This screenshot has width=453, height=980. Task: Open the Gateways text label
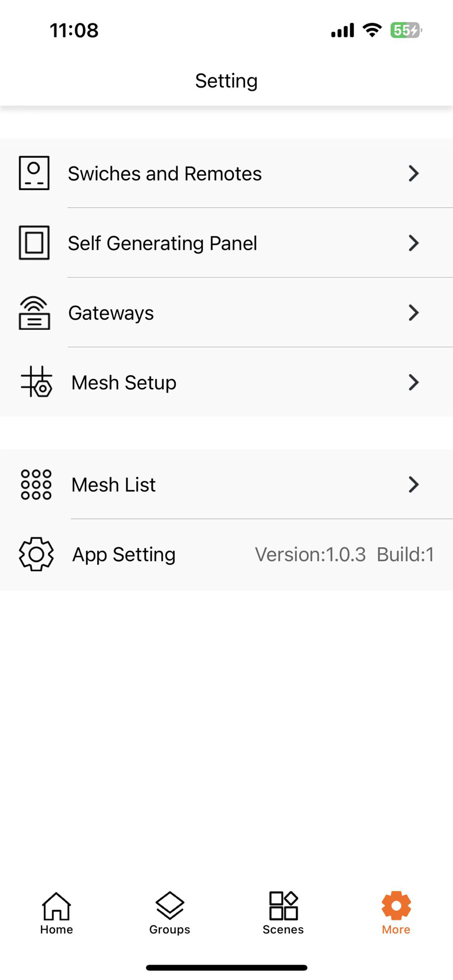tap(111, 313)
